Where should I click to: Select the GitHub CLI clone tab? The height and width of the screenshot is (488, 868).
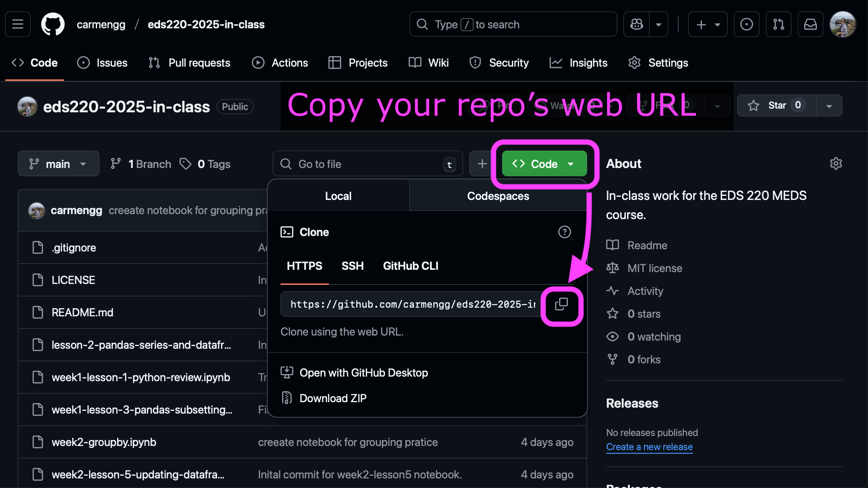click(411, 266)
